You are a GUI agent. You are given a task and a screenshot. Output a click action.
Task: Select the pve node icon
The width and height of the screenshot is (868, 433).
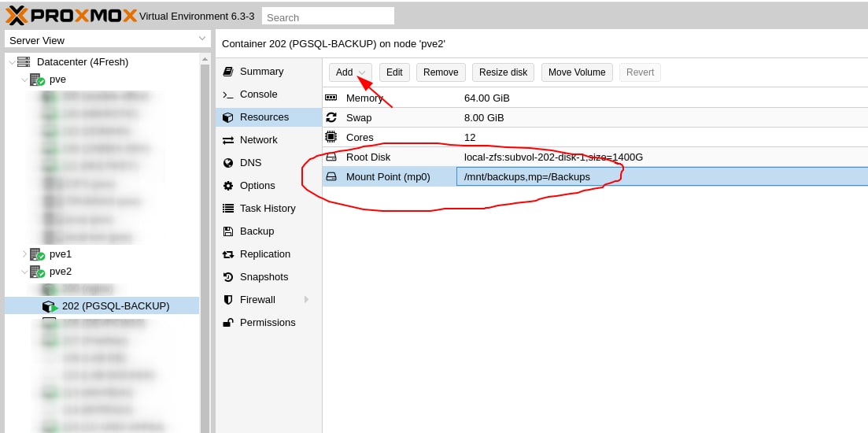pyautogui.click(x=37, y=80)
